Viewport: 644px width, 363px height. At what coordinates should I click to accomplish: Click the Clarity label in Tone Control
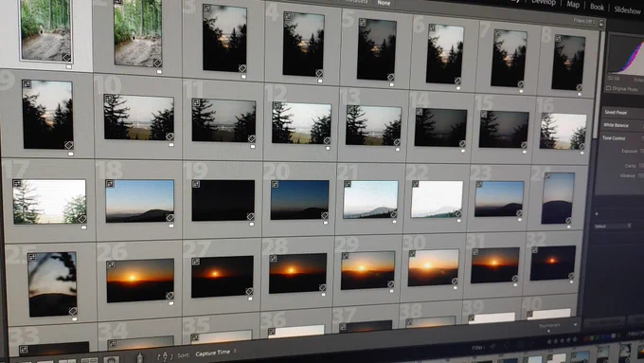630,166
